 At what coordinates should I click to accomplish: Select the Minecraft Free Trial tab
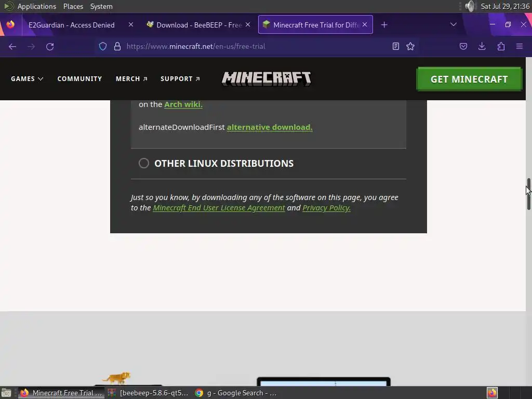coord(315,25)
